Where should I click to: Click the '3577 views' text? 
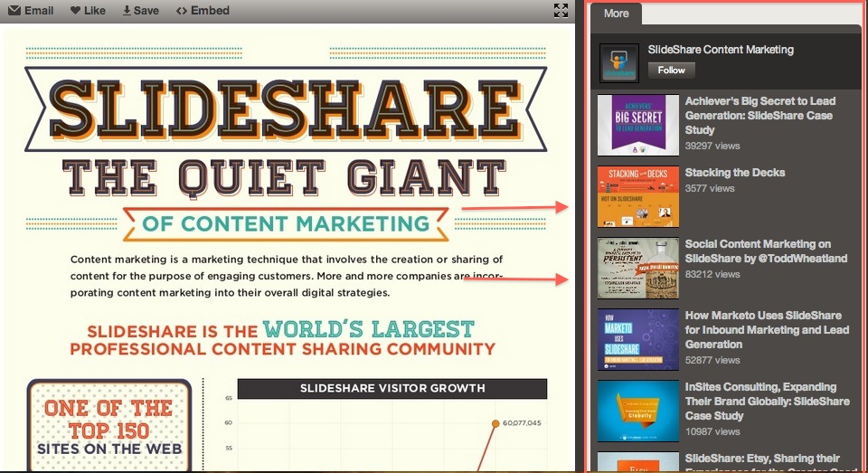click(710, 188)
